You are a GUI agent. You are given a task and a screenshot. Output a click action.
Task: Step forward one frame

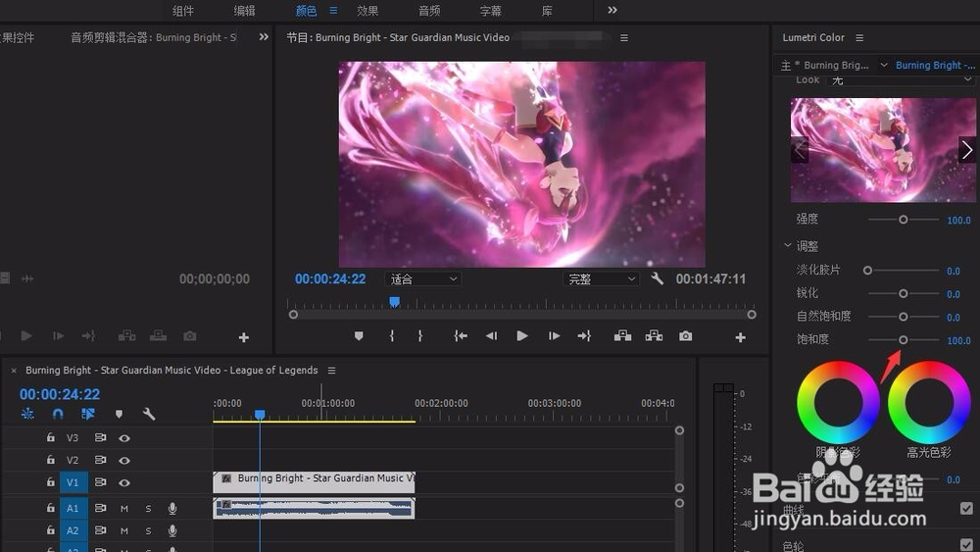pos(554,336)
